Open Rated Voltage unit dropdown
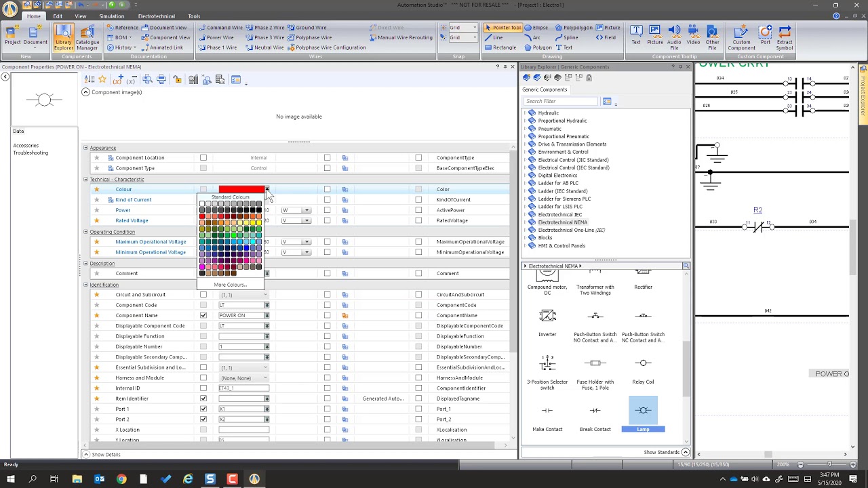The height and width of the screenshot is (488, 868). [x=307, y=220]
